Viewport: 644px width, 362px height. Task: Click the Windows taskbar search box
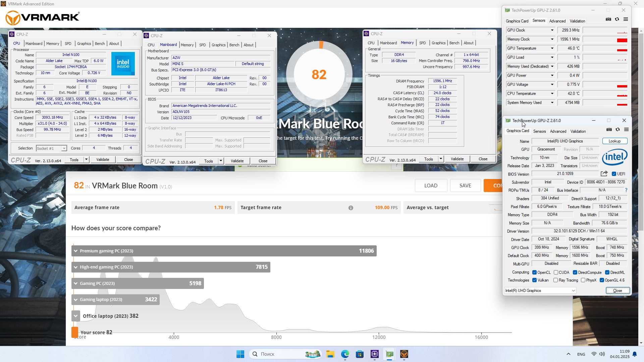click(x=285, y=354)
